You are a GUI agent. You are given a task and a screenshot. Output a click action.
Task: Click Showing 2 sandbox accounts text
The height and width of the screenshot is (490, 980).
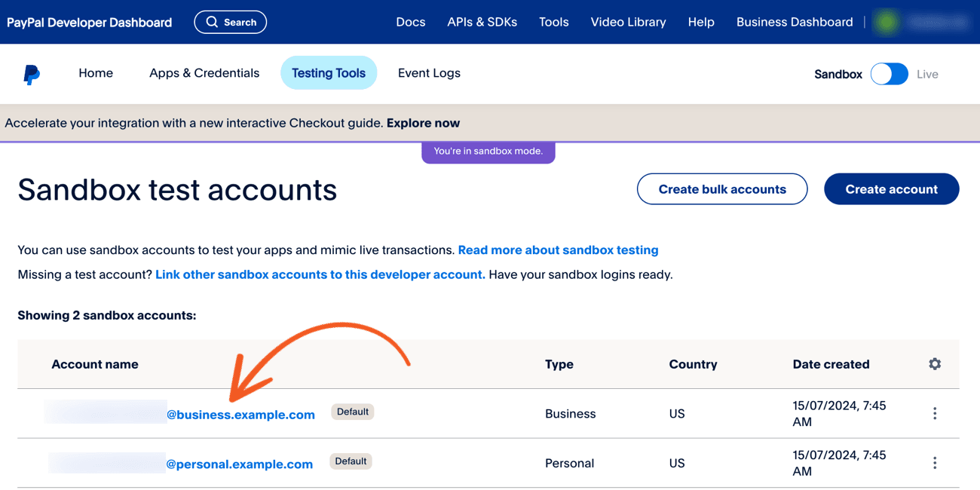tap(107, 315)
